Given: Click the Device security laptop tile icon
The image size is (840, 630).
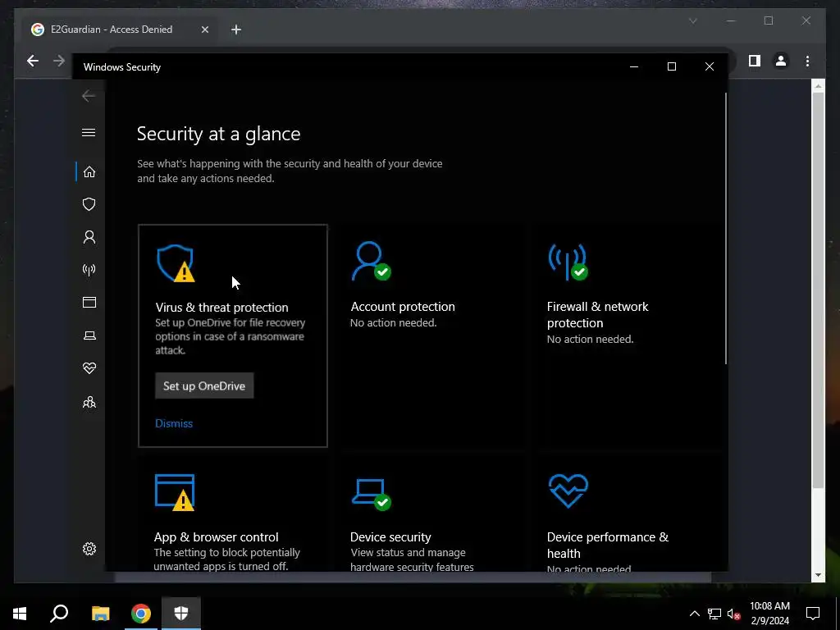Looking at the screenshot, I should [x=372, y=494].
